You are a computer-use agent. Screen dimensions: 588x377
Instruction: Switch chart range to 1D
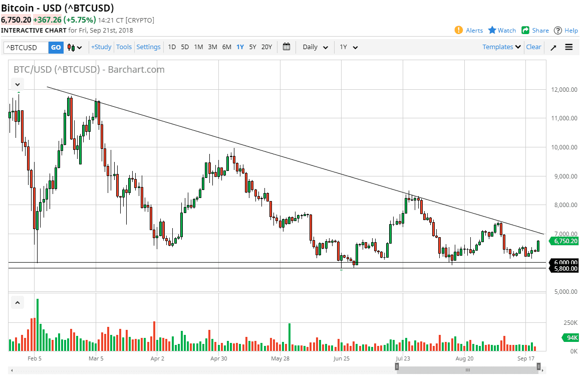point(171,47)
